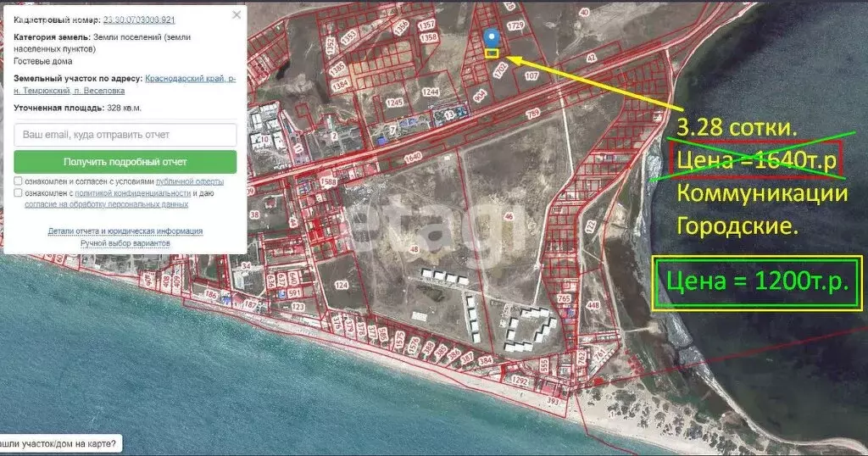Screen dimensions: 868x456
Task: Tick the политикой конфиденциальности checkbox
Action: coord(18,193)
